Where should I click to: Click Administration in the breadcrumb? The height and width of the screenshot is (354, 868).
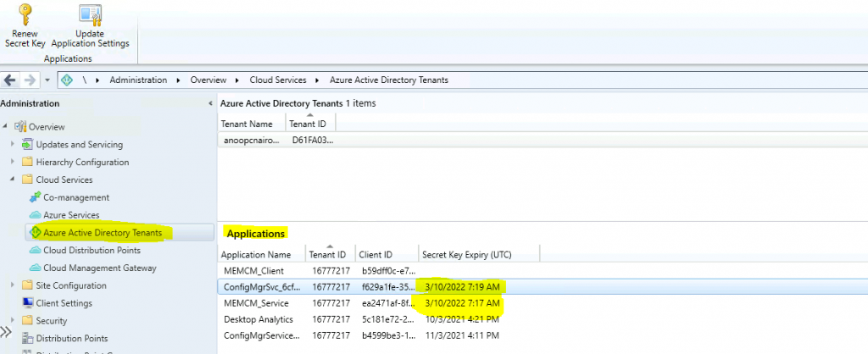[138, 80]
